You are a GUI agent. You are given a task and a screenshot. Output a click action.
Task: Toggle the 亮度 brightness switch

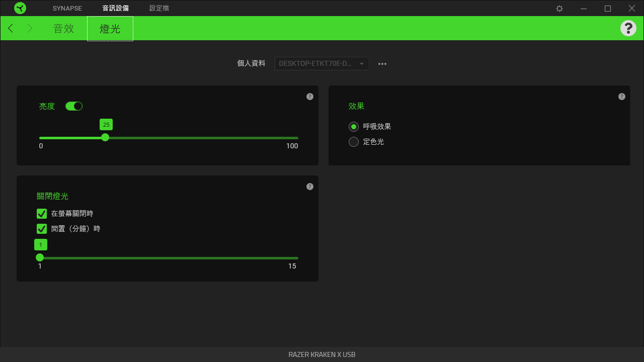[74, 106]
